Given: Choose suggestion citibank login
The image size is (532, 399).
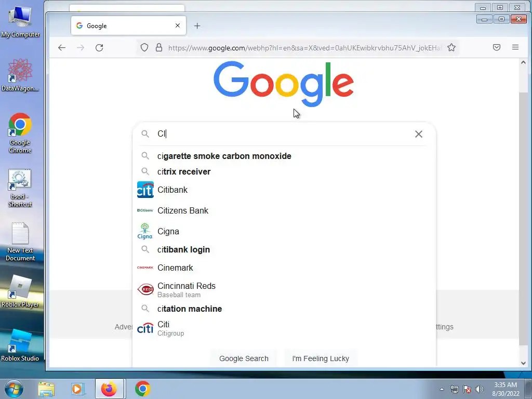Looking at the screenshot, I should coord(284,250).
